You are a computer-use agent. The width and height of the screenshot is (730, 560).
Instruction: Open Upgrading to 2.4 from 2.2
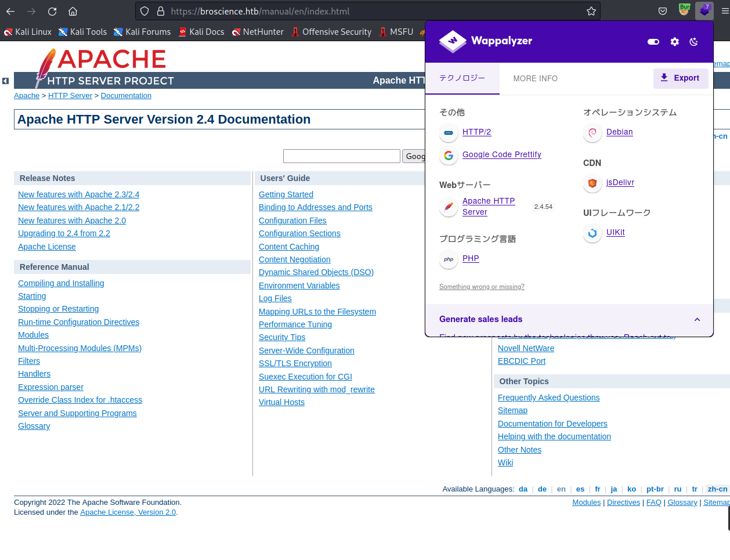point(64,233)
